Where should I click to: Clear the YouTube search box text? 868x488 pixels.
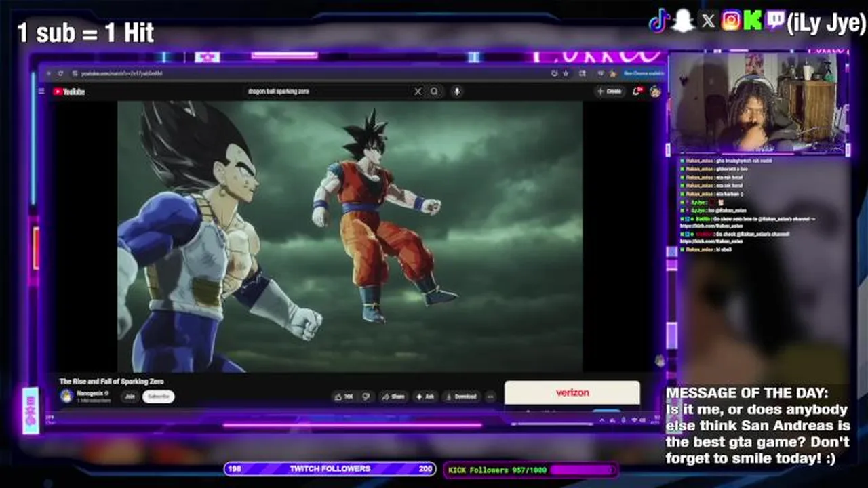pos(418,91)
